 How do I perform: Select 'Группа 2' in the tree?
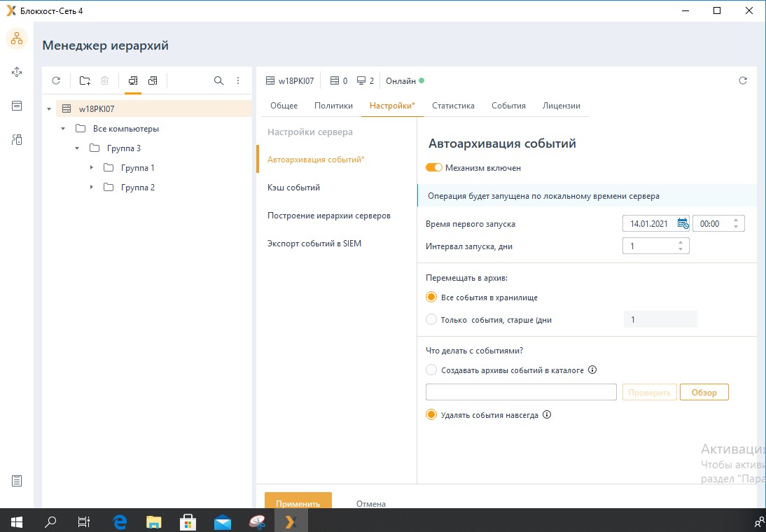pyautogui.click(x=138, y=187)
